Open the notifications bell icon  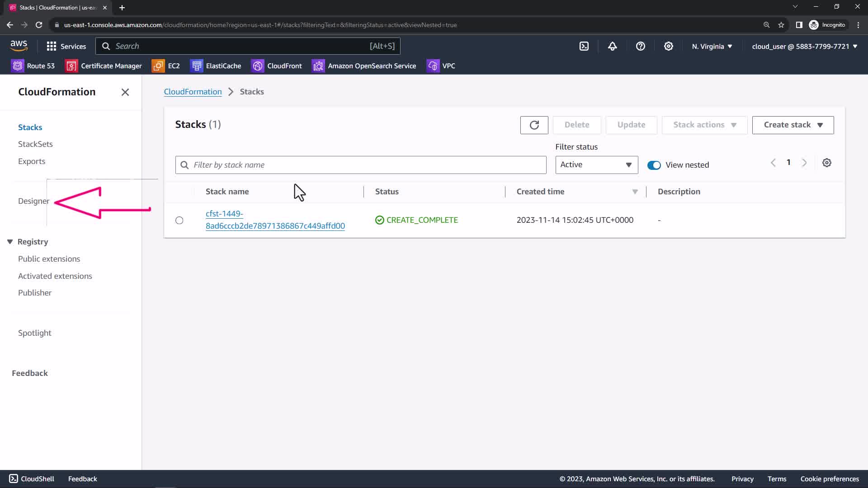tap(612, 46)
